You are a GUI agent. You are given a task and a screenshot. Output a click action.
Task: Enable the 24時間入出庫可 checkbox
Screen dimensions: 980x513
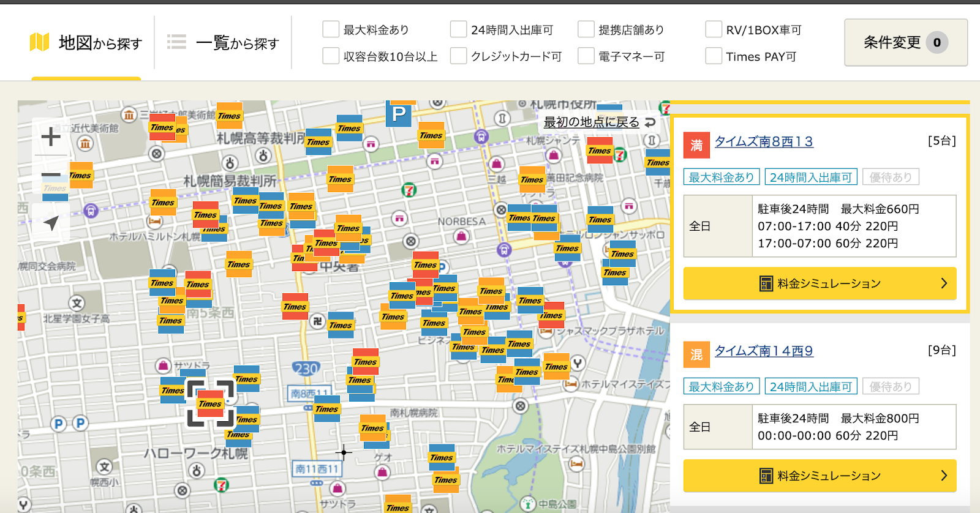(x=458, y=29)
